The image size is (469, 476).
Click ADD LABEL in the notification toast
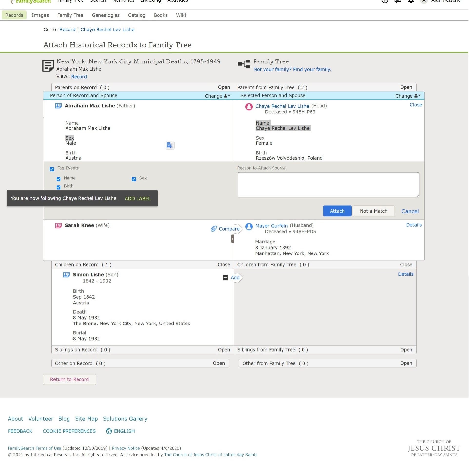138,199
